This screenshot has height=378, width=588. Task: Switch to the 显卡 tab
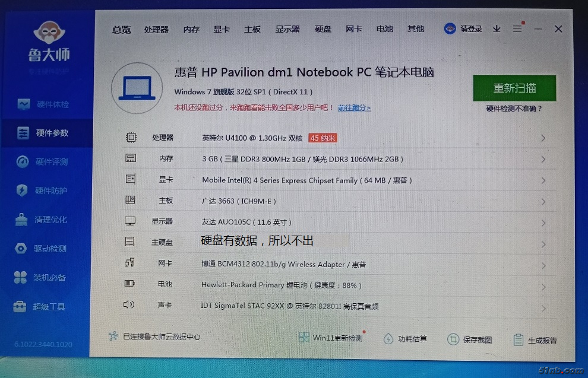pyautogui.click(x=222, y=29)
